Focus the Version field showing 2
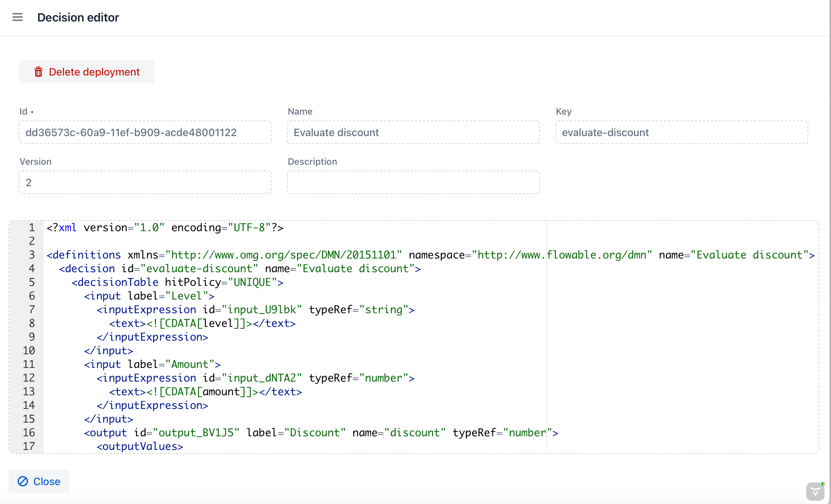 click(x=145, y=182)
